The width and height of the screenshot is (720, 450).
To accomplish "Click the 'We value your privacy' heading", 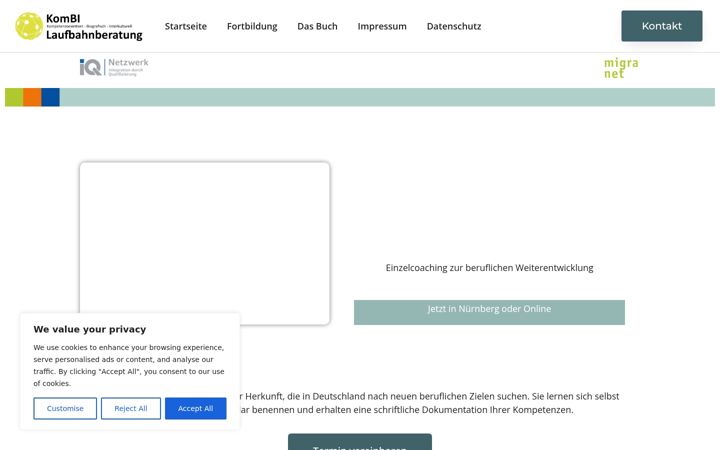I will pos(90,329).
